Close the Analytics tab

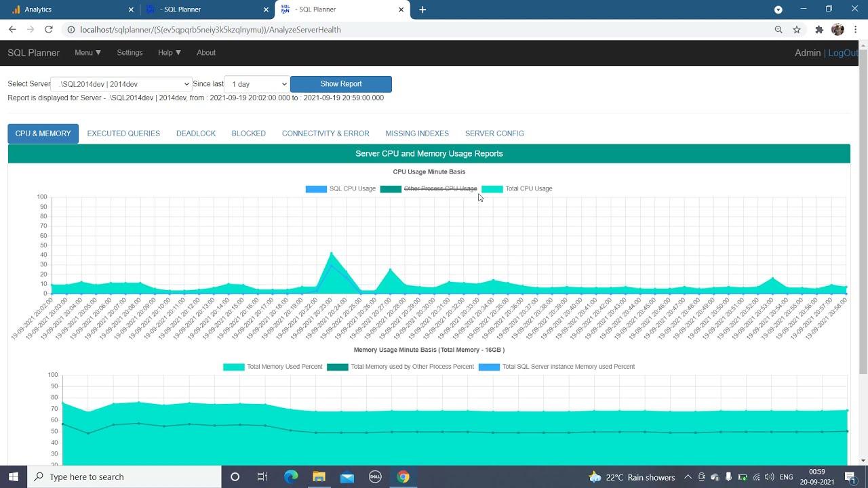(x=131, y=9)
